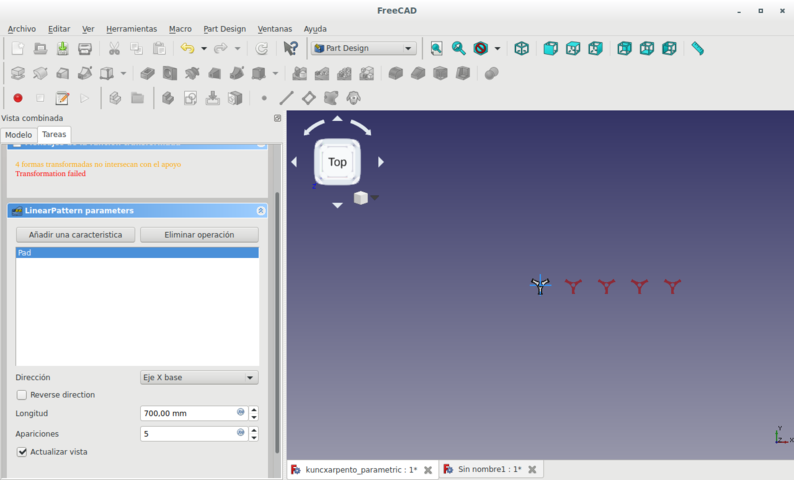Switch to the Modelo tab

[x=18, y=135]
